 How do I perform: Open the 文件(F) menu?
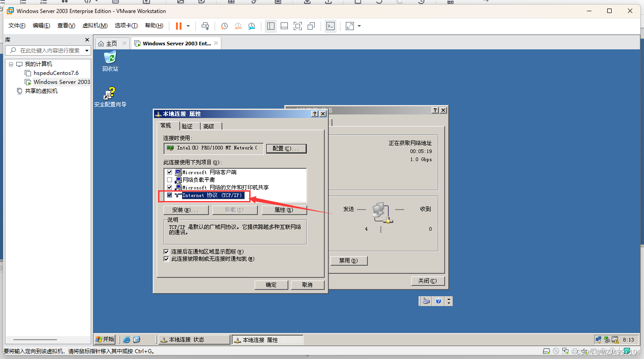click(x=17, y=26)
